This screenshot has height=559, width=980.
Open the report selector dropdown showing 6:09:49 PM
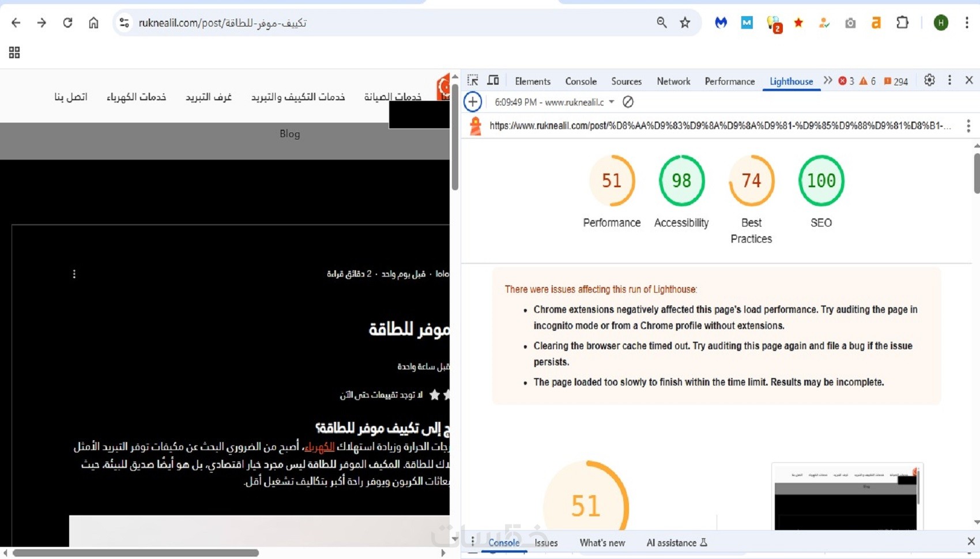[x=555, y=102]
